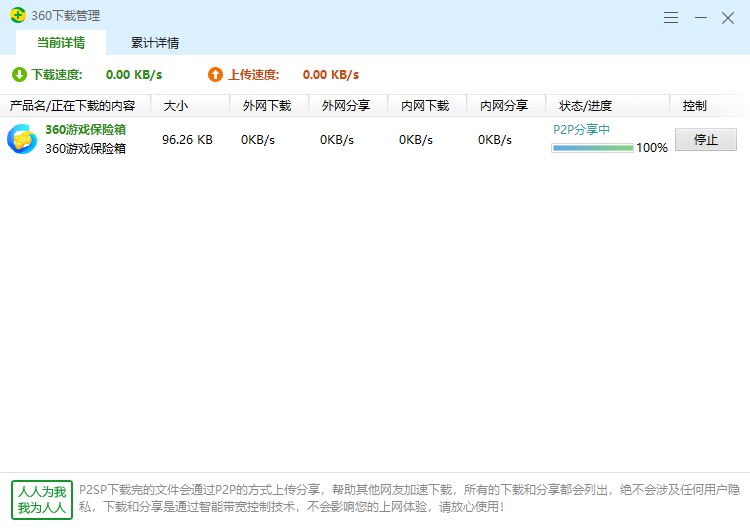750x530 pixels.
Task: Click the 外网分享 column header
Action: (x=348, y=106)
